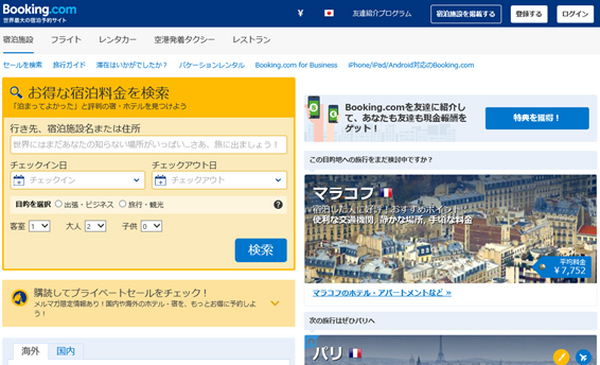Open the yen currency selector
Image resolution: width=600 pixels, height=365 pixels.
coord(300,13)
